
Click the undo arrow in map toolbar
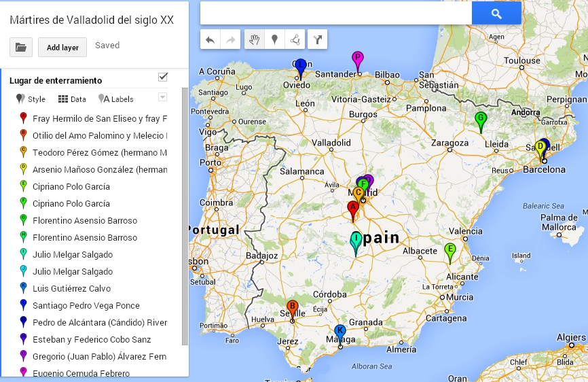pyautogui.click(x=210, y=40)
